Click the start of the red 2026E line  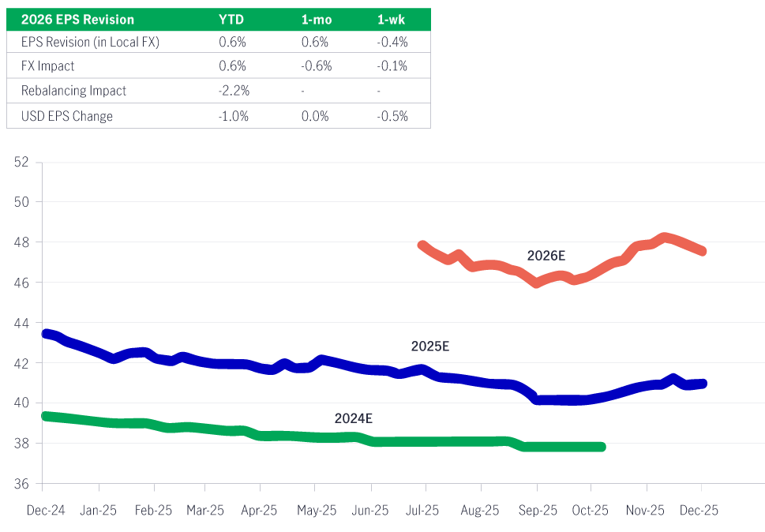(422, 245)
